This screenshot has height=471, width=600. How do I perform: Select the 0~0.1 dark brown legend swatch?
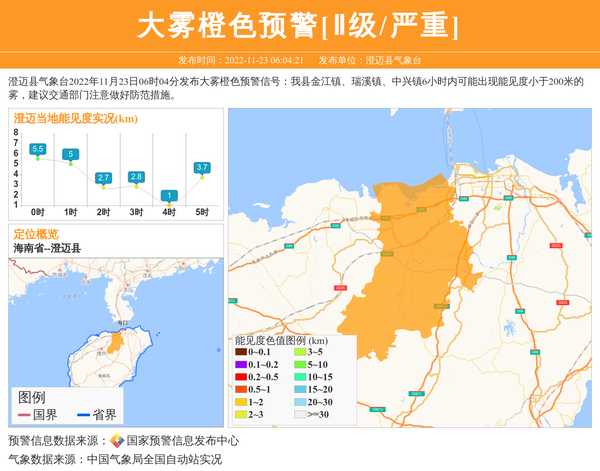click(x=241, y=352)
